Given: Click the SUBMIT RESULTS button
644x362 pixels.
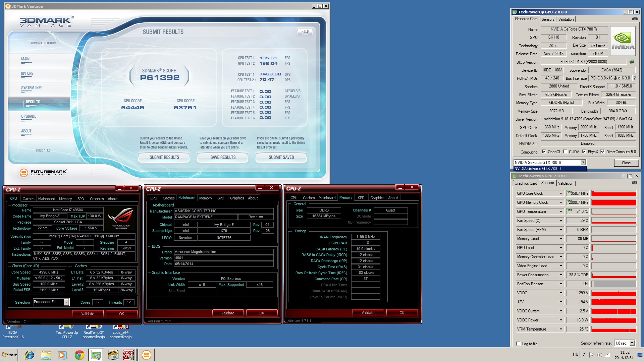Looking at the screenshot, I should (164, 157).
